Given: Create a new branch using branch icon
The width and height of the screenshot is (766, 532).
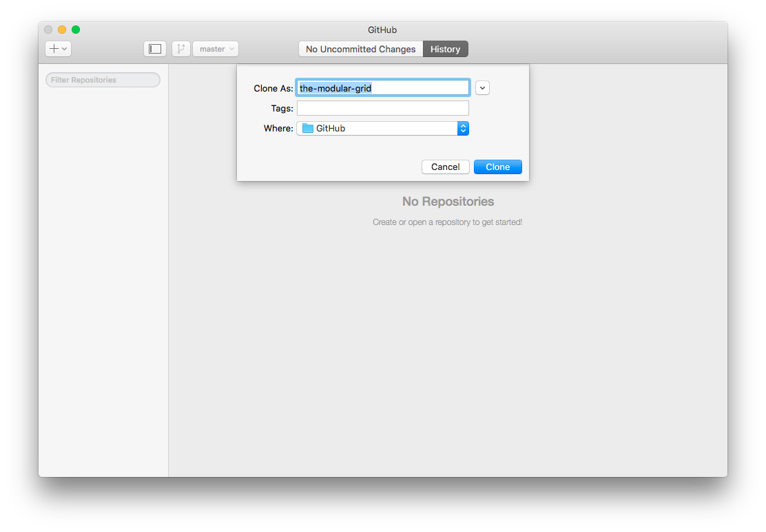Looking at the screenshot, I should tap(180, 49).
